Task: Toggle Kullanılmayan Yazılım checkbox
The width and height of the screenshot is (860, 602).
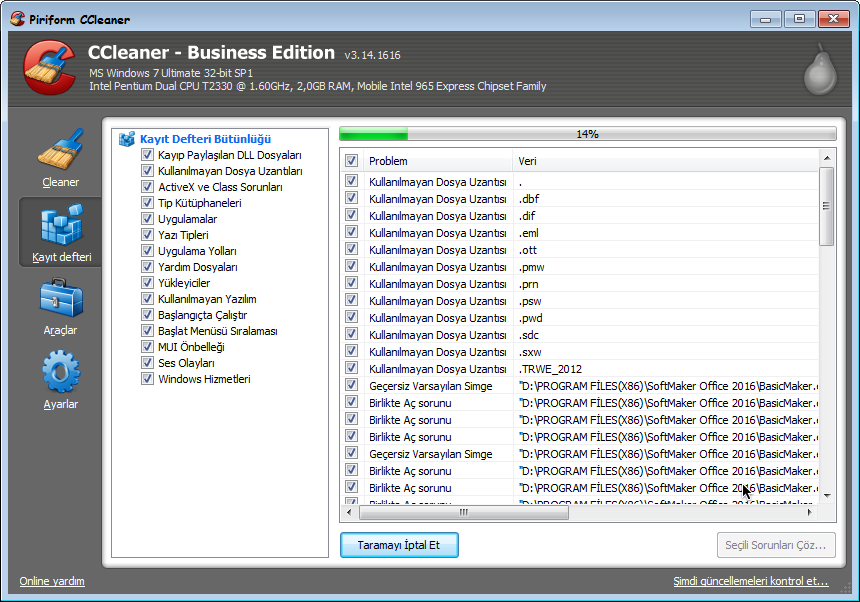Action: coord(147,298)
